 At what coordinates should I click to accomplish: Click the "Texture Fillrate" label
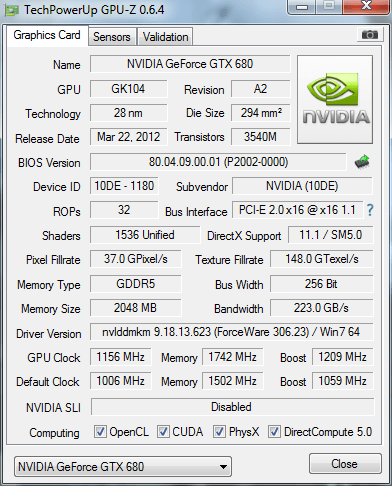coord(229,260)
